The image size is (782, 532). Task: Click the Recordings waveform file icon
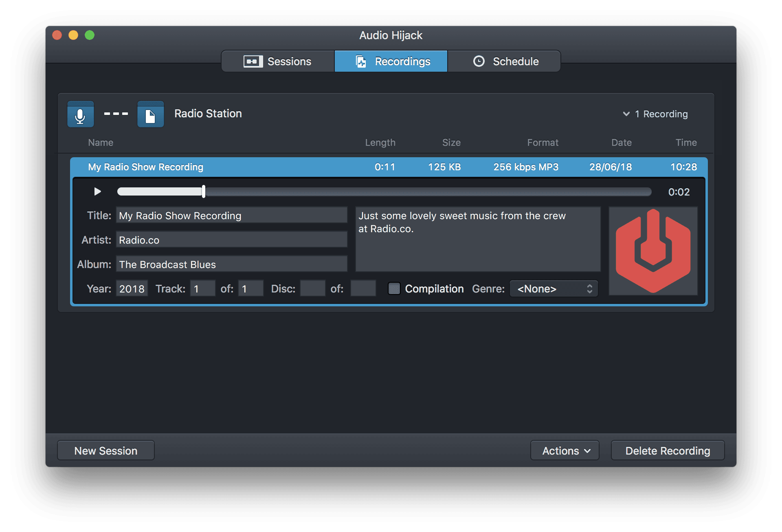[361, 62]
